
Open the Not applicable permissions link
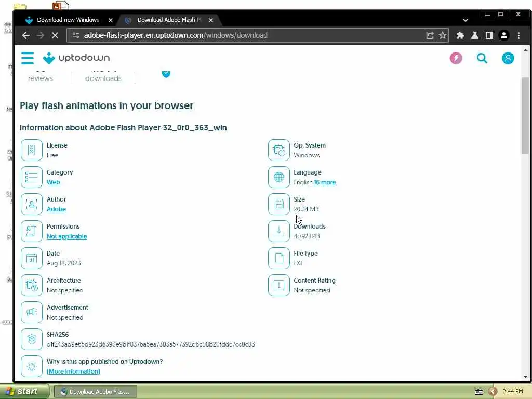tap(67, 236)
